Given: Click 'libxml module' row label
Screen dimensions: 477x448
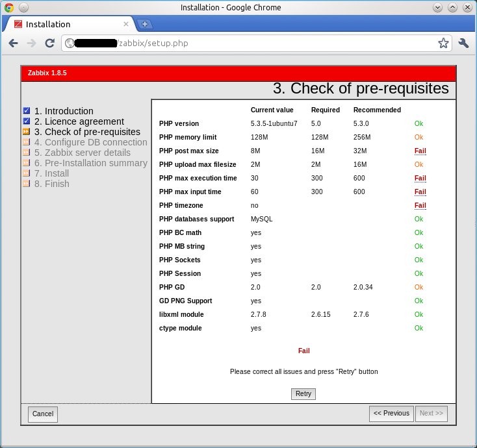Looking at the screenshot, I should point(181,314).
